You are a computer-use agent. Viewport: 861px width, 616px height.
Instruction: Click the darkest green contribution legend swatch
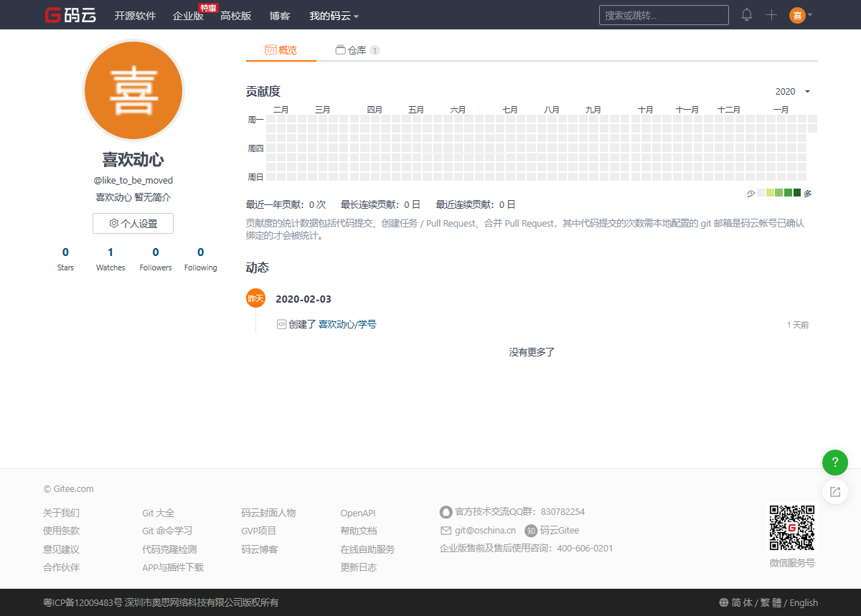(x=797, y=193)
